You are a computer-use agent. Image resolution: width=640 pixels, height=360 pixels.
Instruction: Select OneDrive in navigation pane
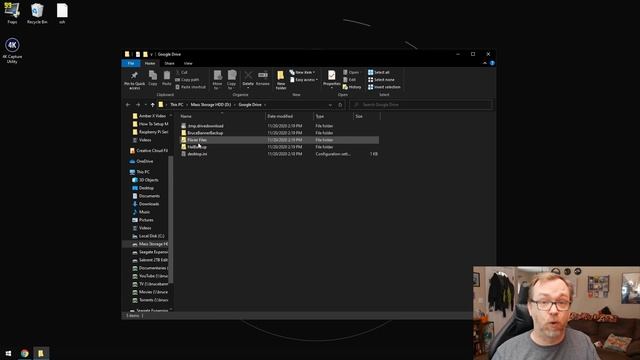point(141,161)
